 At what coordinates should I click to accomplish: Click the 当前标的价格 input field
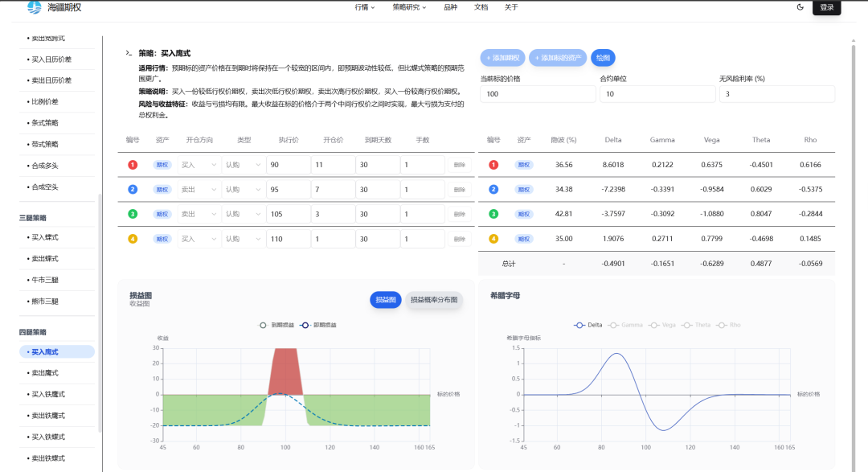(x=537, y=94)
